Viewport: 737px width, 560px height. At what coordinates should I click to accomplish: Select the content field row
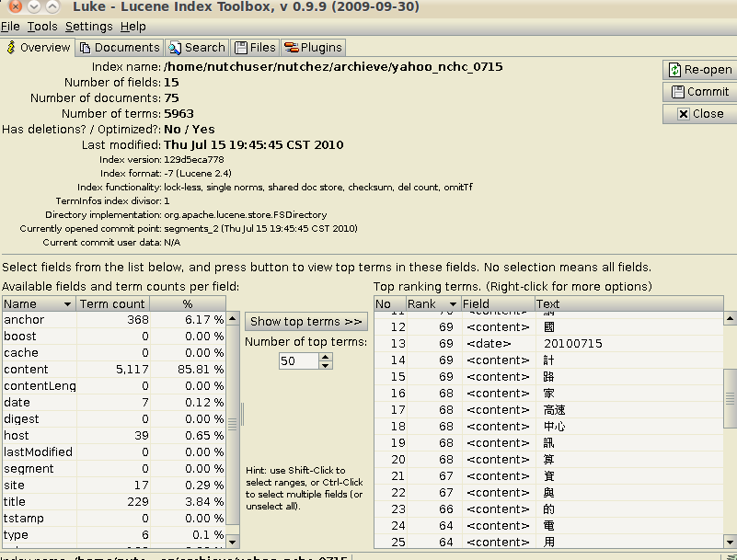point(114,370)
